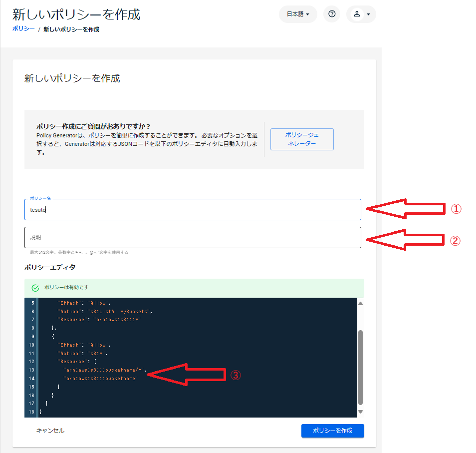Cancel with the キャンセル button
The width and height of the screenshot is (476, 453).
tap(50, 431)
